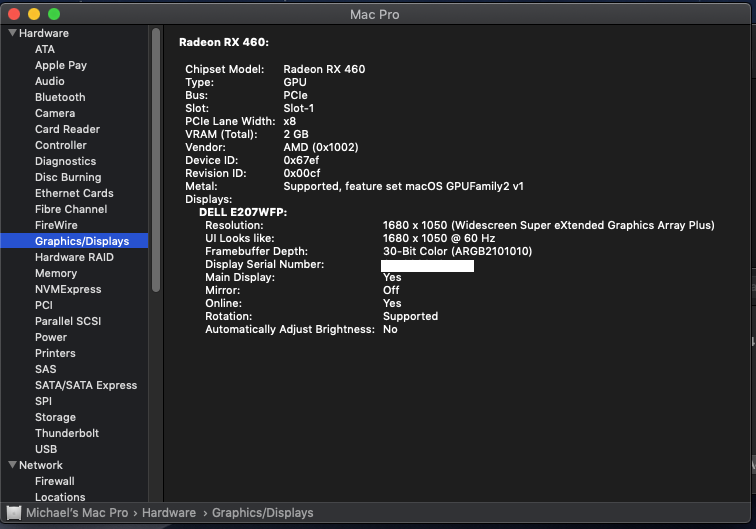Select Card Reader in the sidebar

(x=68, y=129)
